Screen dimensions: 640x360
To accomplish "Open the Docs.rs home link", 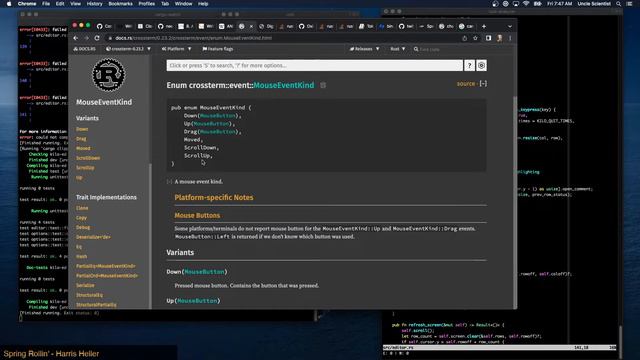I will click(x=84, y=49).
